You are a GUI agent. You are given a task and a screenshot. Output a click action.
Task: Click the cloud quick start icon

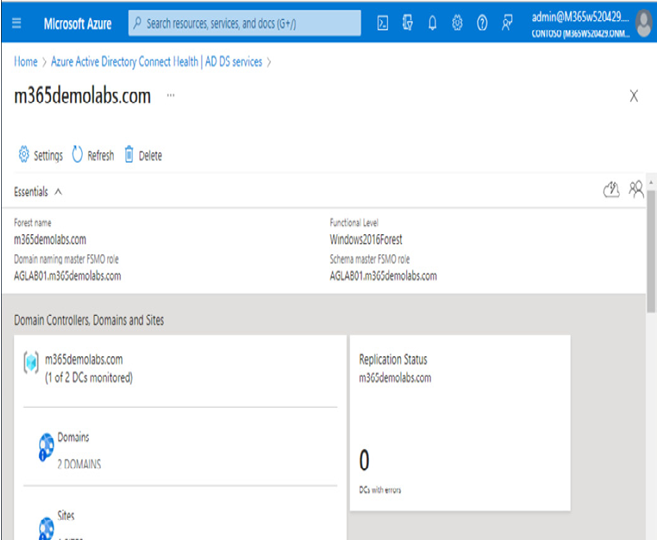(x=612, y=190)
